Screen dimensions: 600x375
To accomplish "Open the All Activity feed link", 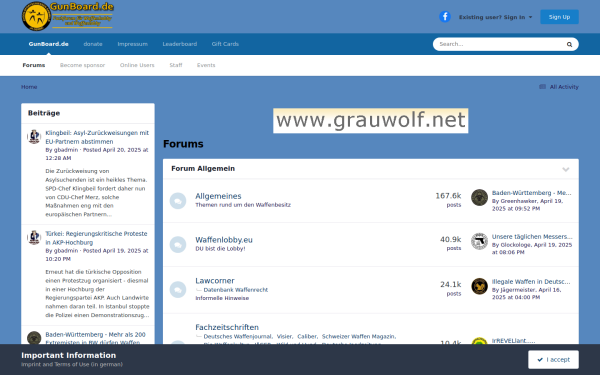I will click(559, 87).
